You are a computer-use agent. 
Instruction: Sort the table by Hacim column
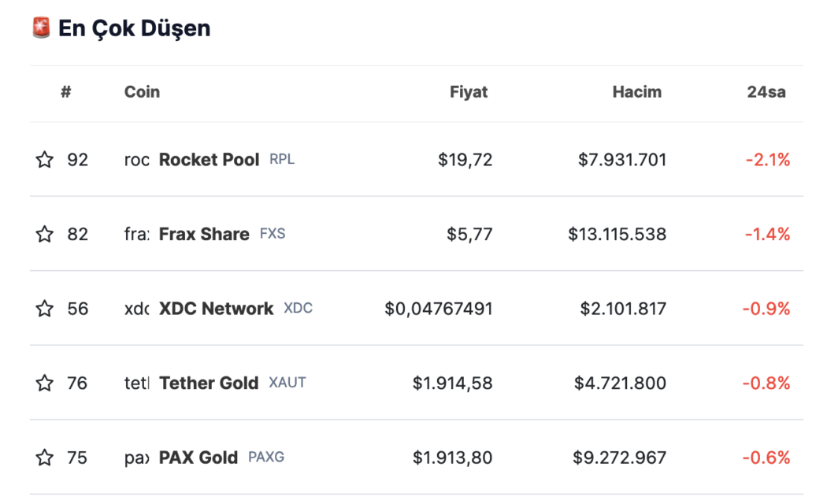pyautogui.click(x=636, y=91)
